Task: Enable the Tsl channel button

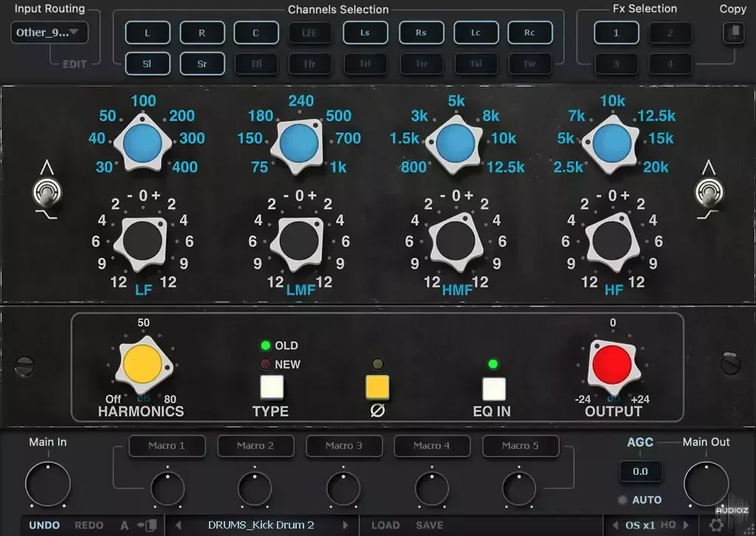Action: click(476, 63)
